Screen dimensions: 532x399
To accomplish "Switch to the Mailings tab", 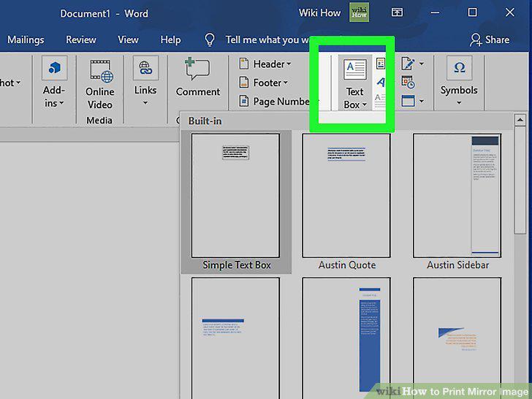I will (x=26, y=39).
